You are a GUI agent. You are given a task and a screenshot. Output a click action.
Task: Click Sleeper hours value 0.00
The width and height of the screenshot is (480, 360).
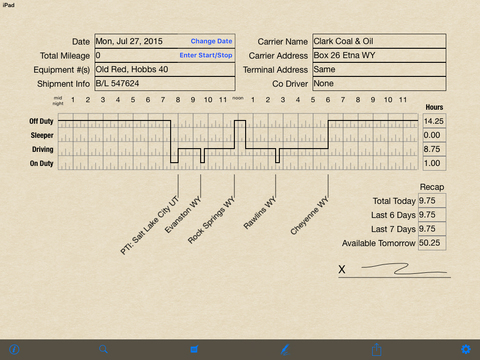[x=434, y=135]
